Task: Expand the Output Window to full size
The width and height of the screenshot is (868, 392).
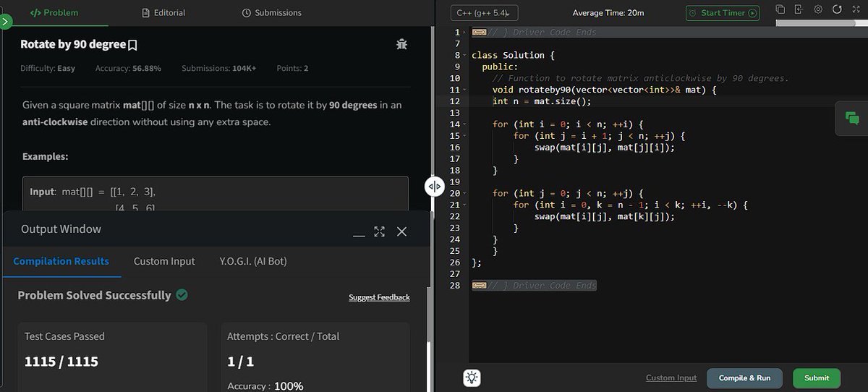Action: click(380, 231)
